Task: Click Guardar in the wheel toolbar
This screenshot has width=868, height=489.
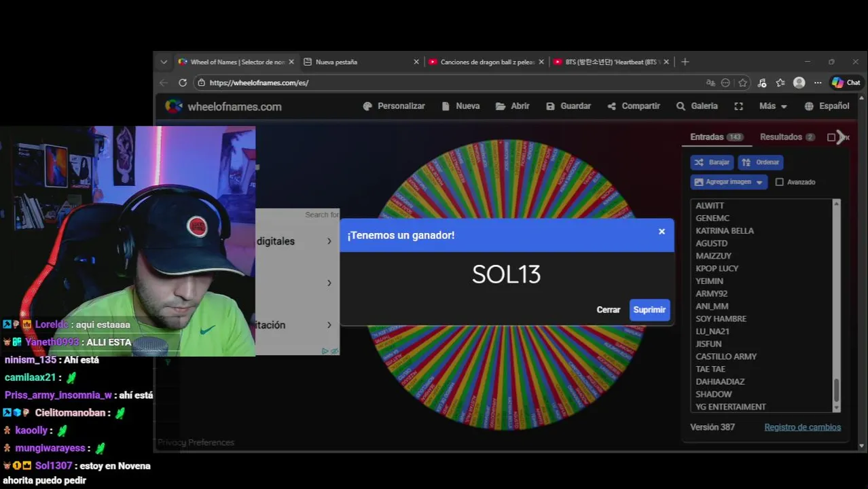Action: click(568, 106)
